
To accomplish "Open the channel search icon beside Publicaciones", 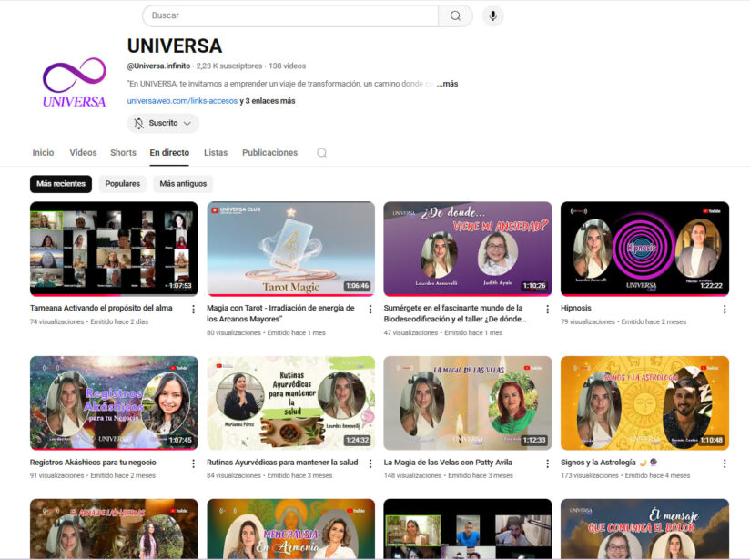I will 321,153.
